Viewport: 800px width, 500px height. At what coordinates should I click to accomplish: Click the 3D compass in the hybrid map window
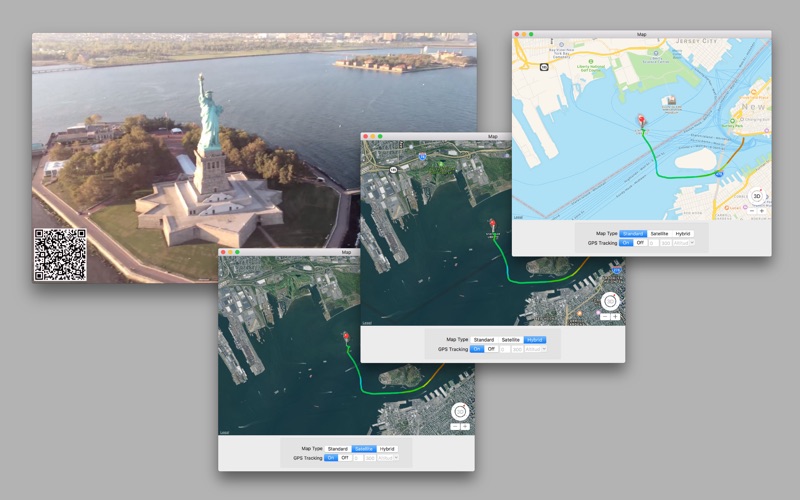[x=610, y=302]
